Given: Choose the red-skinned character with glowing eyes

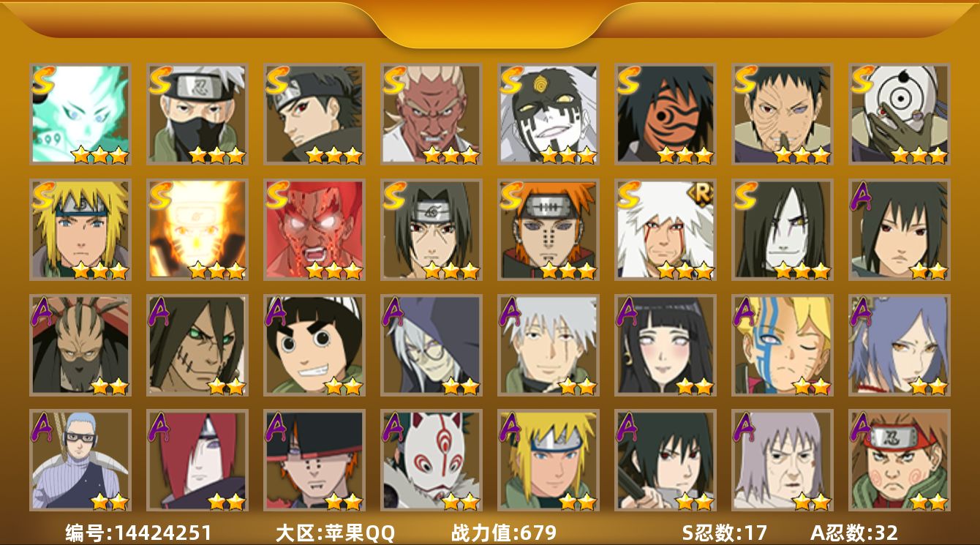Looking at the screenshot, I should pos(314,230).
